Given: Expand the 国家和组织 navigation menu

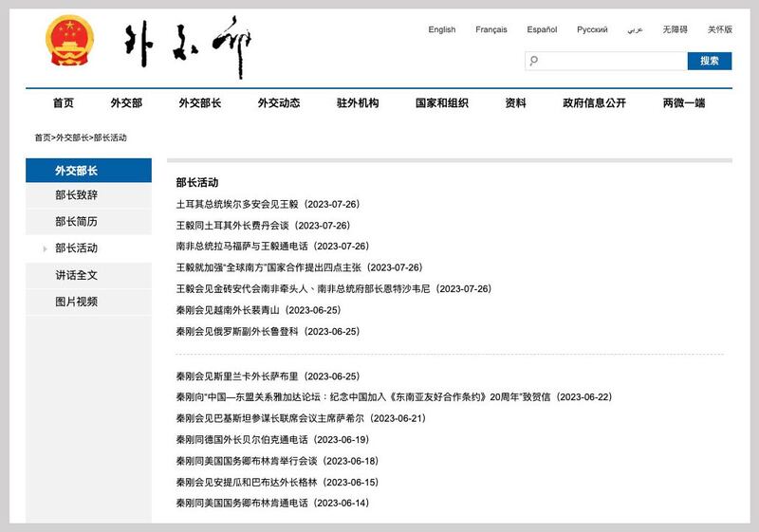Looking at the screenshot, I should point(441,103).
